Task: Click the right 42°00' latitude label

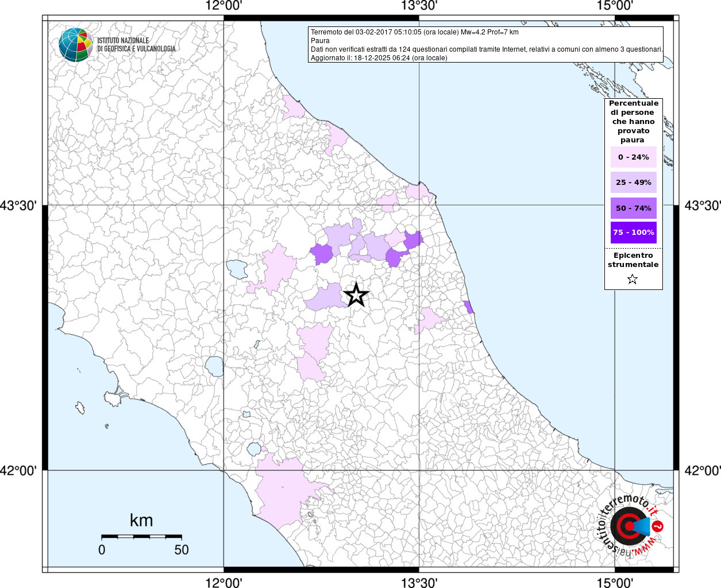Action: pyautogui.click(x=702, y=470)
